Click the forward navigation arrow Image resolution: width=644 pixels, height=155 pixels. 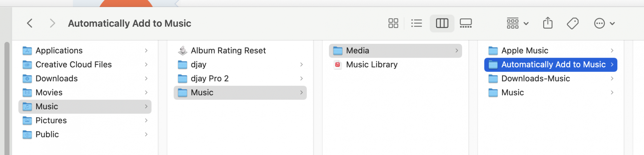pyautogui.click(x=52, y=23)
